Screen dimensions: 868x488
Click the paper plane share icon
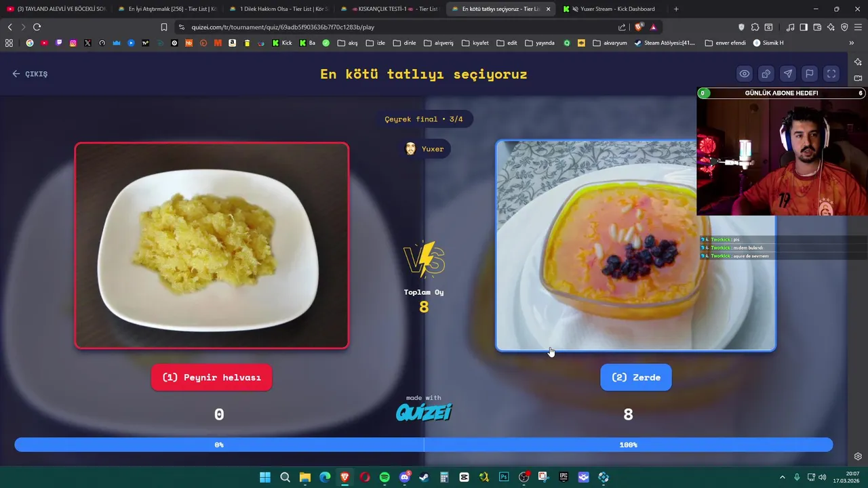point(788,74)
